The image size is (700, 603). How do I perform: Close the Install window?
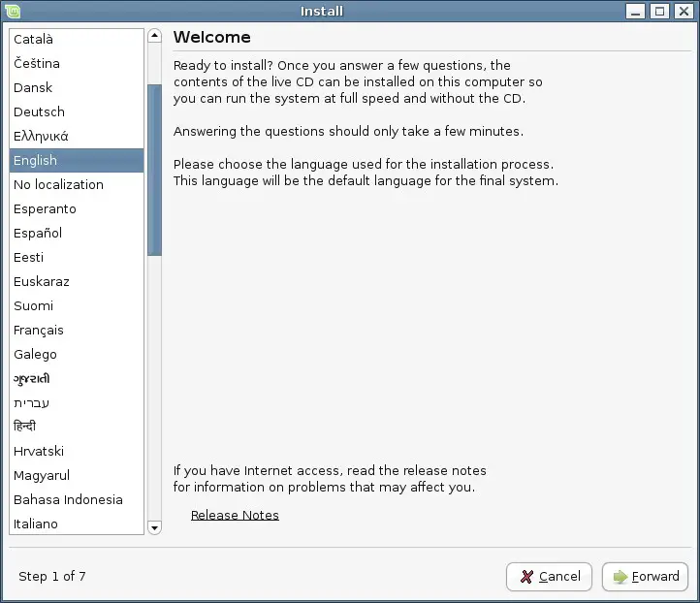[684, 12]
